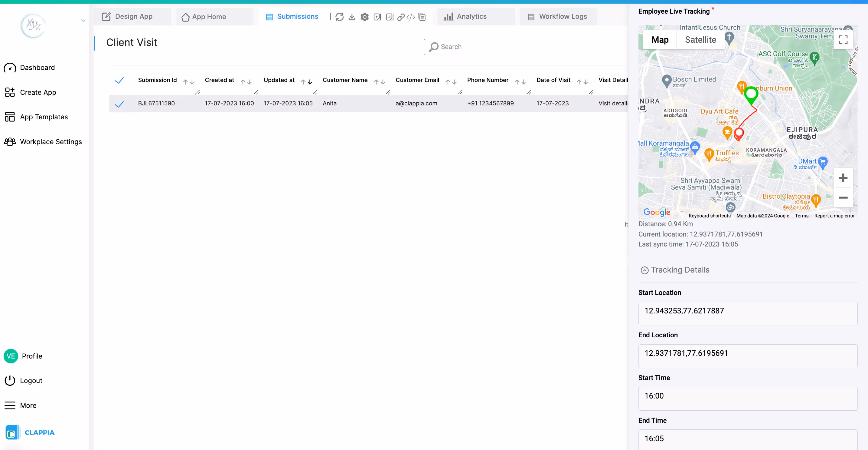Open Workflow Logs
This screenshot has height=450, width=868.
coord(558,17)
